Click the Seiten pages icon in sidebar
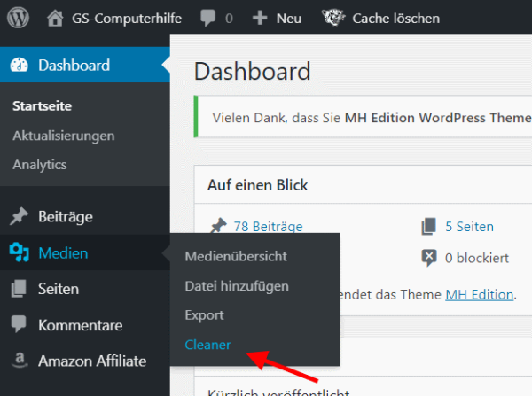This screenshot has height=396, width=532. (x=19, y=289)
